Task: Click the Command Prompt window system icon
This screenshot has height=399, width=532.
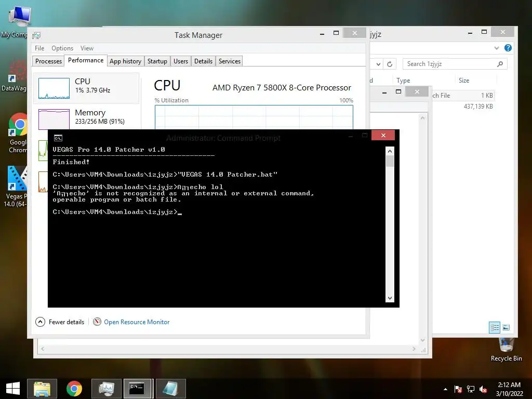Action: click(x=58, y=138)
